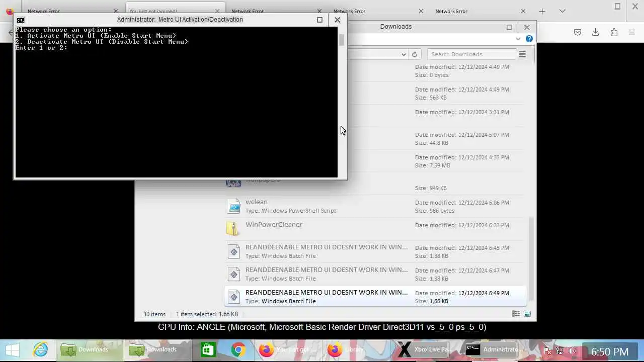Close the 'You just got jammed?' tab
This screenshot has height=362, width=644.
[x=217, y=11]
